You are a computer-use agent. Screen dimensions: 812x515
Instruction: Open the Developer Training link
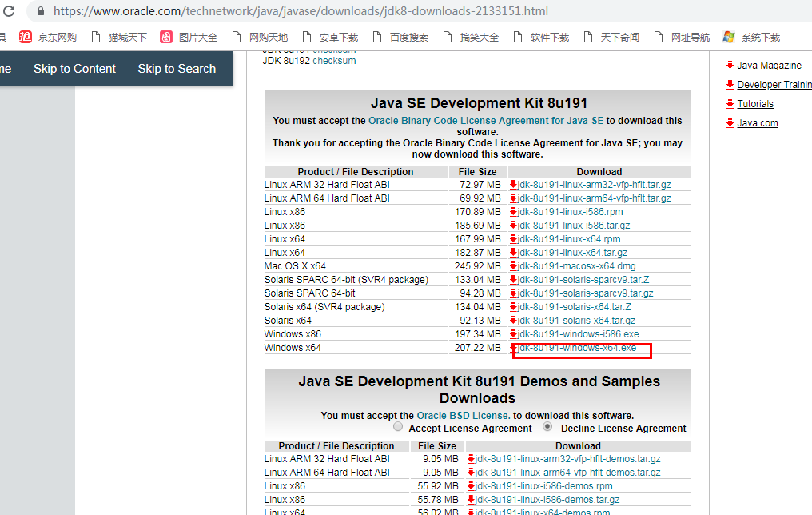[x=774, y=85]
